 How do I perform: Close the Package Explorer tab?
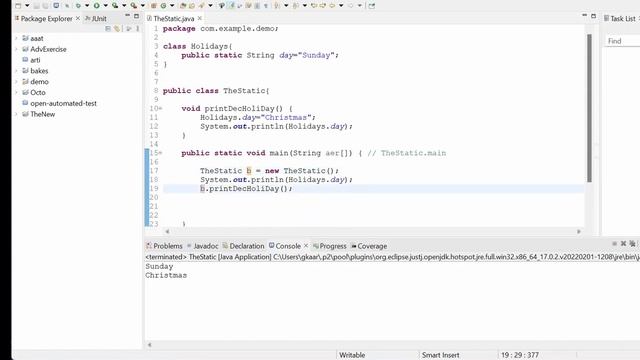pos(78,18)
